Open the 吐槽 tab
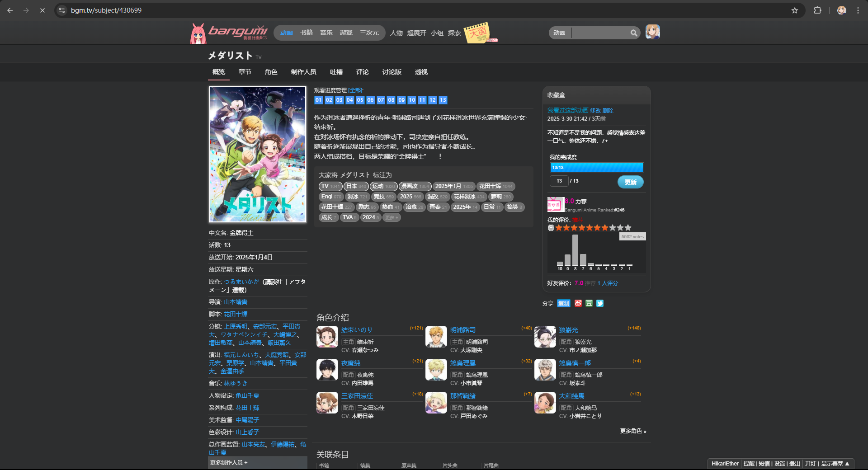The height and width of the screenshot is (470, 868). [336, 72]
